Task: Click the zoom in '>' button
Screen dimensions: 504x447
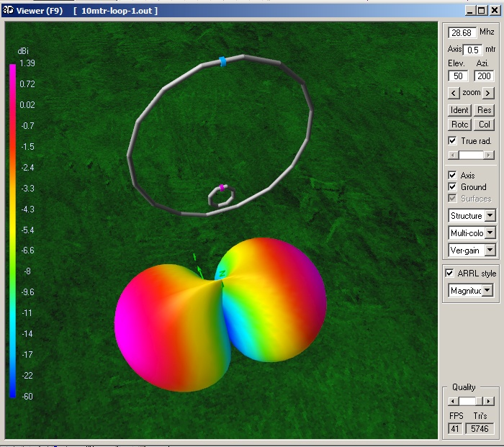Action: 488,93
